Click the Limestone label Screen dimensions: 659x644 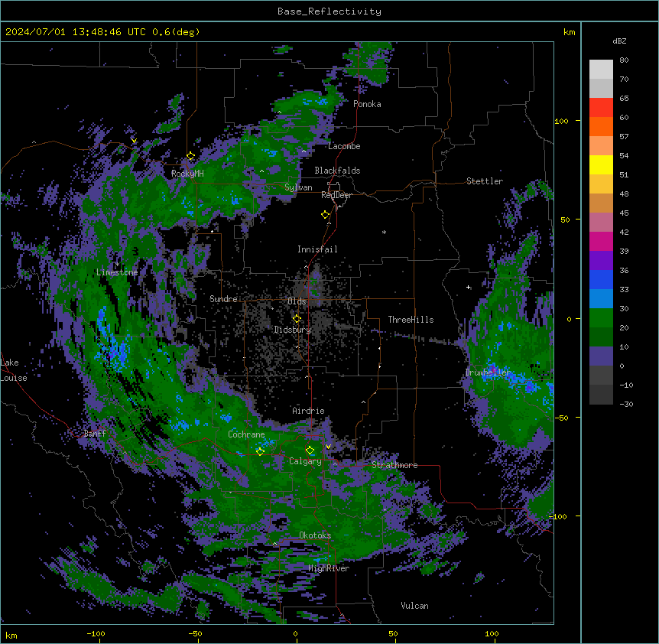pos(117,272)
